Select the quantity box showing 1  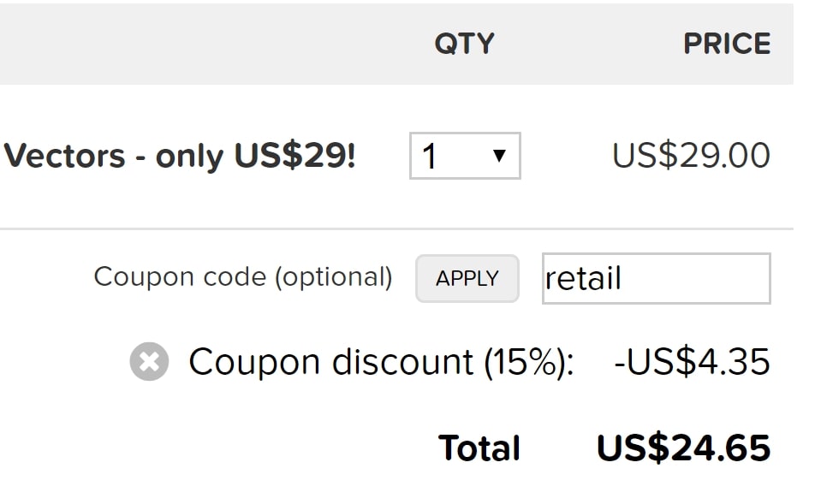(x=465, y=156)
